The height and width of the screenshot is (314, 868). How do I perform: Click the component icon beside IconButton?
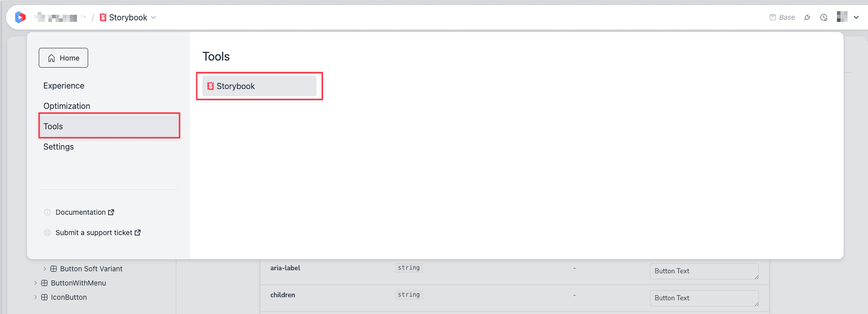coord(44,297)
